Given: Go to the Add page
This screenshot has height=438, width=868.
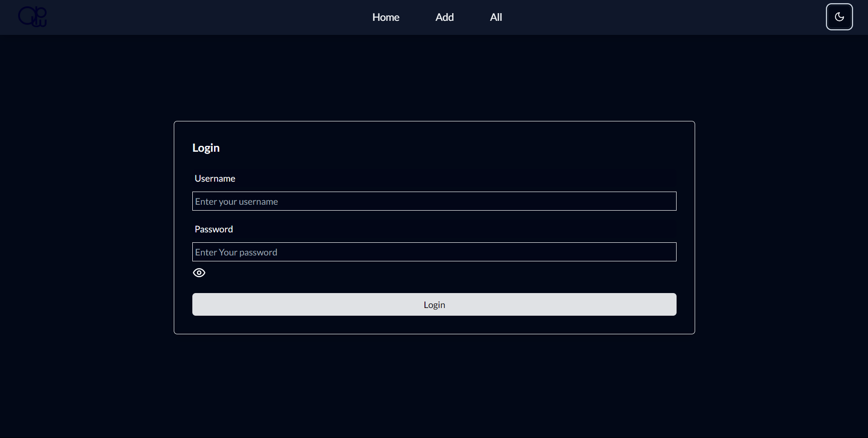Looking at the screenshot, I should pyautogui.click(x=444, y=17).
